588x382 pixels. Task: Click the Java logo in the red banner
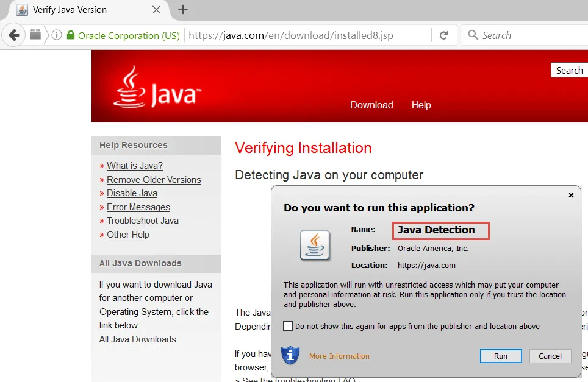[x=157, y=87]
